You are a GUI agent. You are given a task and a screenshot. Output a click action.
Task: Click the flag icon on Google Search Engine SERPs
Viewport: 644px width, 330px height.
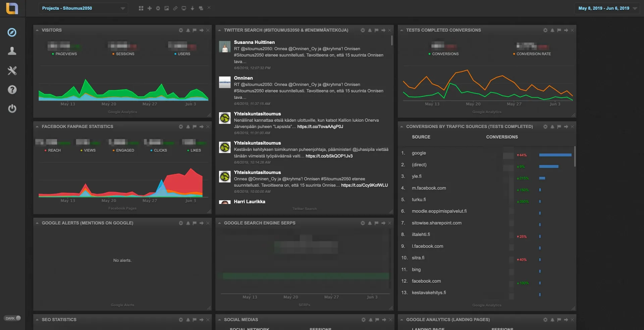(377, 223)
